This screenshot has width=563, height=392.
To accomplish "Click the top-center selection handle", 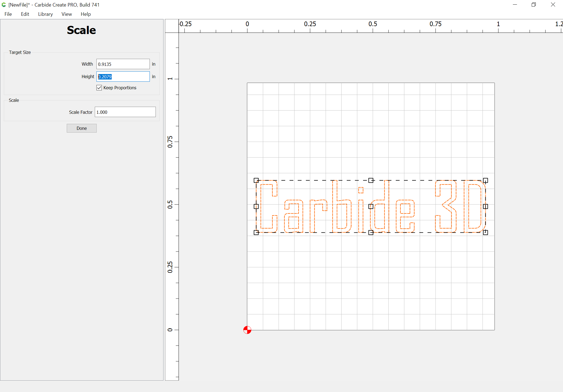I will point(371,180).
